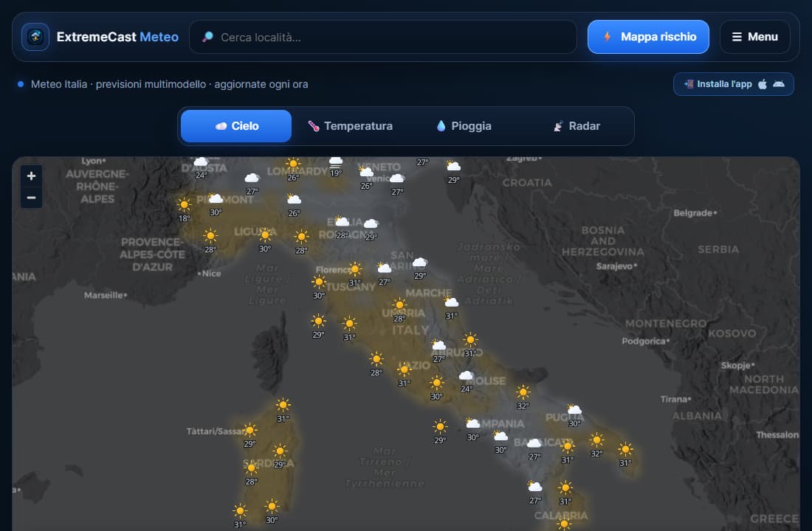Image resolution: width=812 pixels, height=531 pixels.
Task: Focus the Cerca località search field
Action: 382,37
